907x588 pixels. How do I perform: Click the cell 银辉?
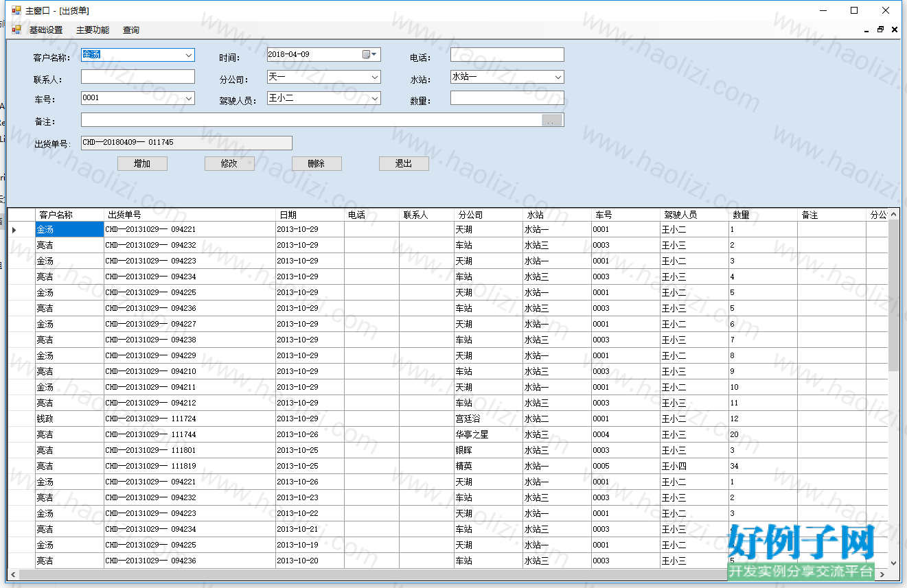[x=488, y=451]
